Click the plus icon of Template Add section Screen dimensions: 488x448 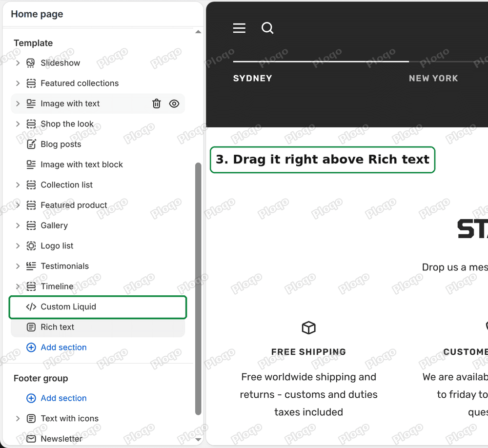(x=31, y=347)
